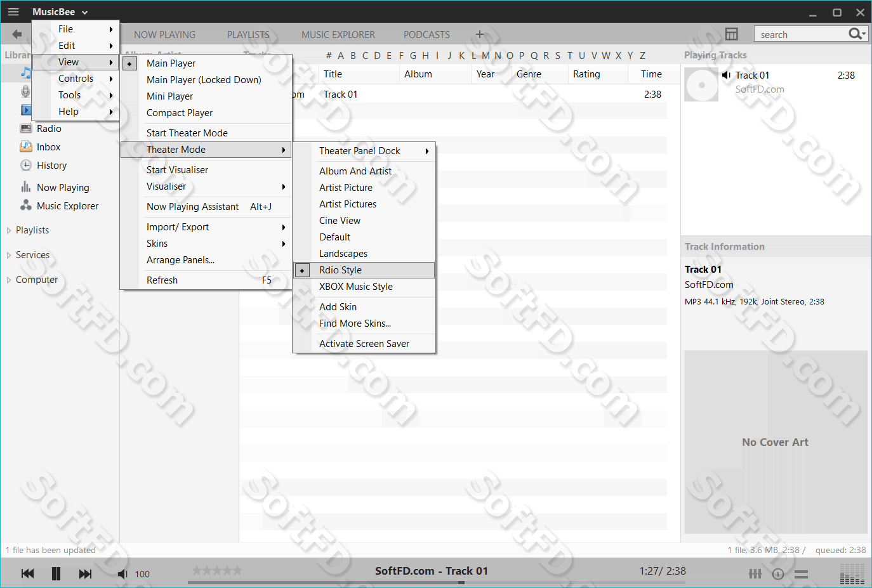Choose Album And Artist skin
Screen dimensions: 872x588
[x=364, y=171]
